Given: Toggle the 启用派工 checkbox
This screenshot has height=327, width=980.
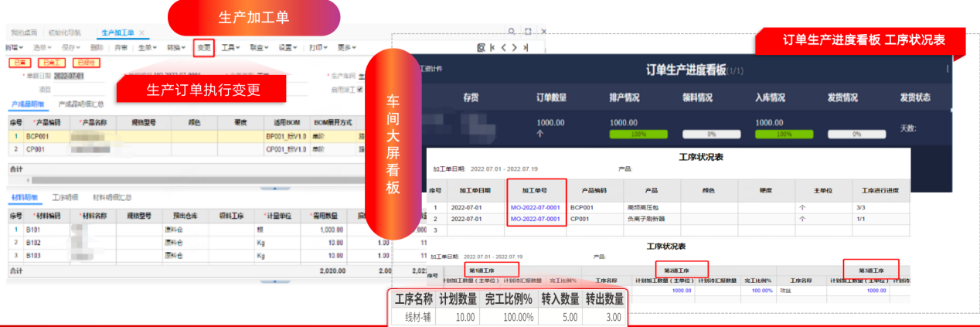Looking at the screenshot, I should (x=360, y=90).
